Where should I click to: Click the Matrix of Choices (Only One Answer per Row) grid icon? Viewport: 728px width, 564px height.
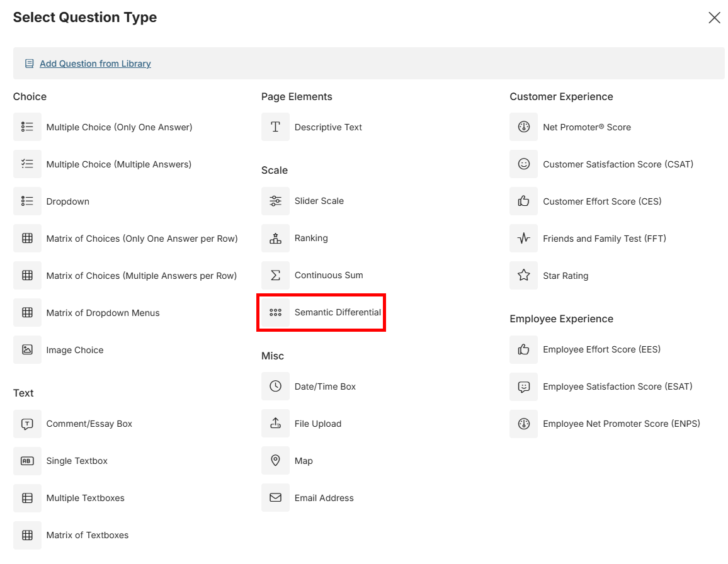27,238
